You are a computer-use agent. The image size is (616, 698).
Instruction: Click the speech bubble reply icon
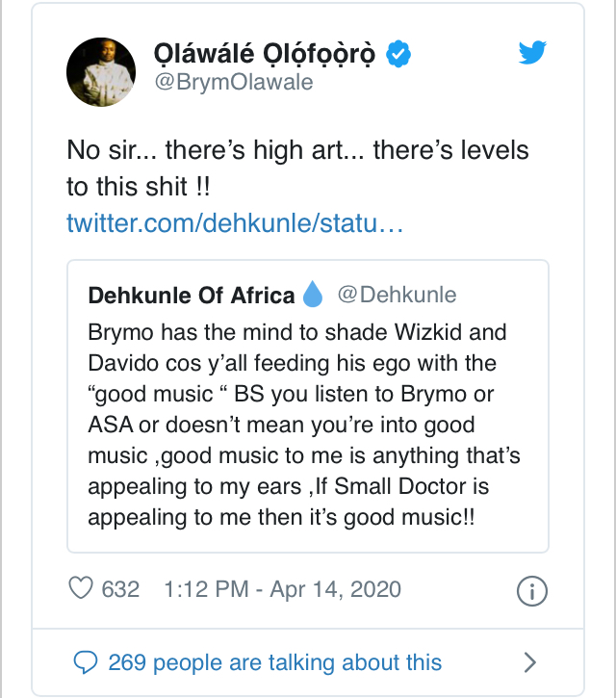tap(87, 662)
